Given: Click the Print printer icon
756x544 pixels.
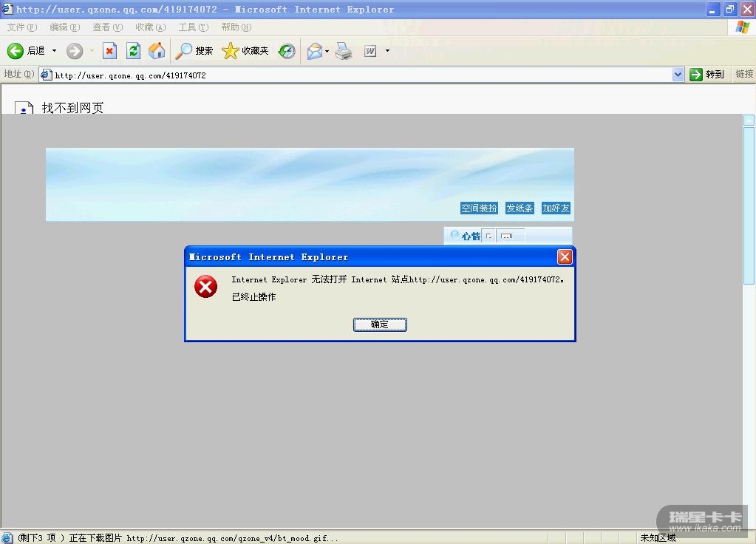Looking at the screenshot, I should [x=344, y=51].
